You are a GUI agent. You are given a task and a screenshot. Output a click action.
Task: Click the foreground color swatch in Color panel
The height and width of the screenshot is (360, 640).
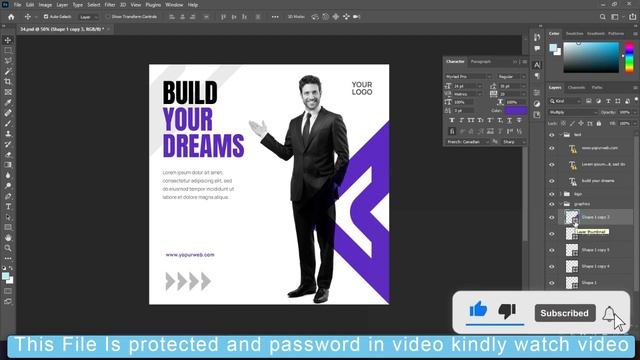tap(553, 48)
